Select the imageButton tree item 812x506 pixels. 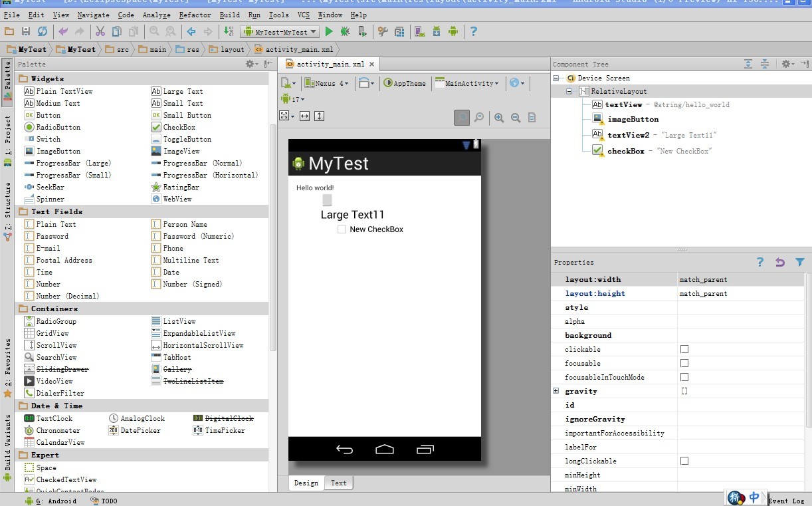[x=626, y=119]
